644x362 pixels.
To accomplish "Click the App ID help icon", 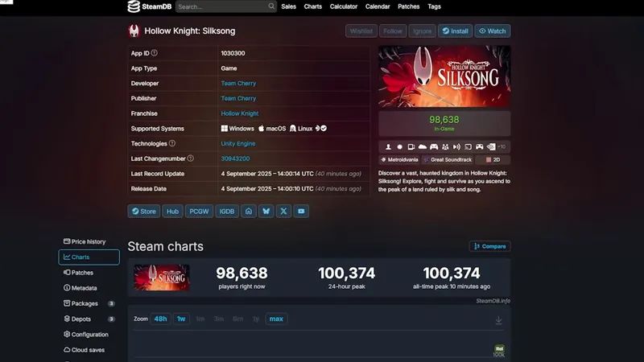I will [155, 53].
